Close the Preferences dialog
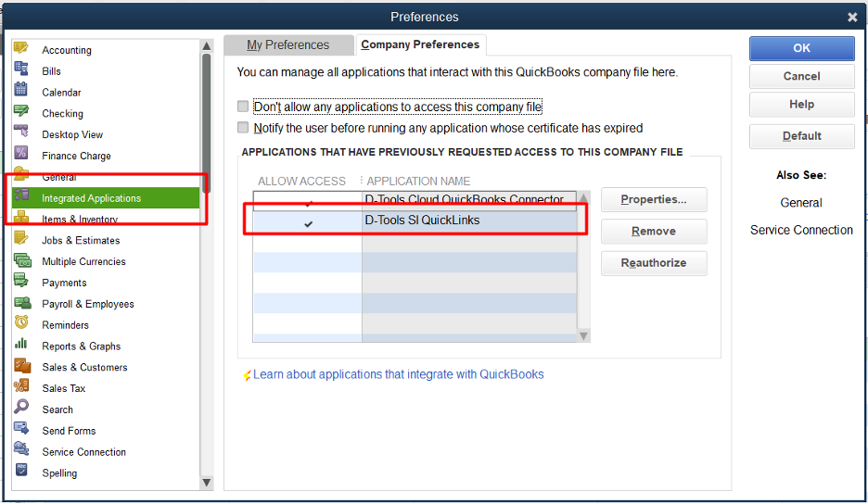Viewport: 868px width, 504px height. [852, 18]
